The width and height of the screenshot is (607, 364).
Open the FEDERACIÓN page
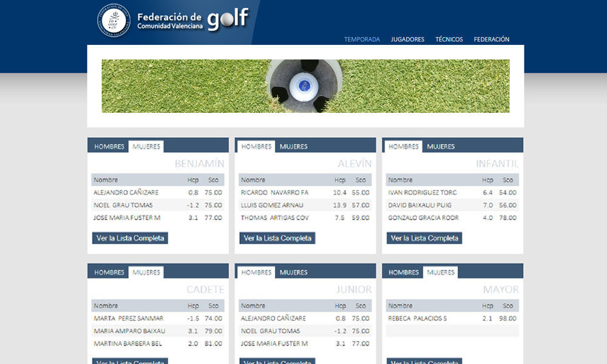point(492,39)
